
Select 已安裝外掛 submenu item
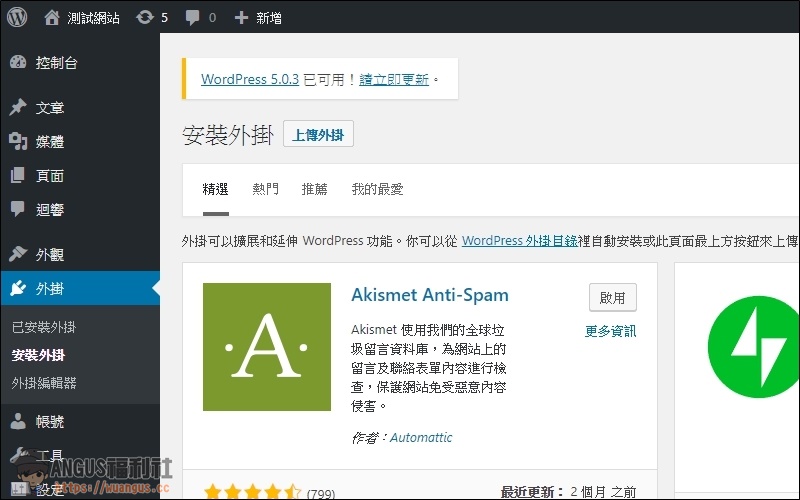[44, 327]
